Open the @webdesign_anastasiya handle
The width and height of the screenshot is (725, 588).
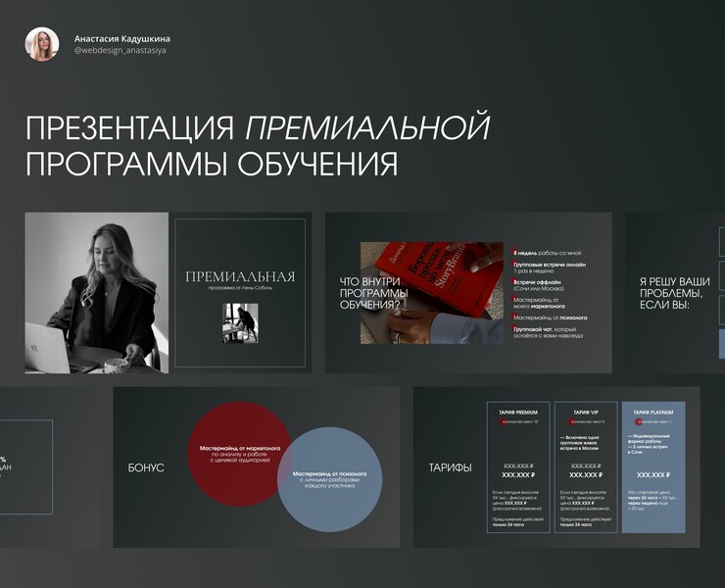click(120, 50)
